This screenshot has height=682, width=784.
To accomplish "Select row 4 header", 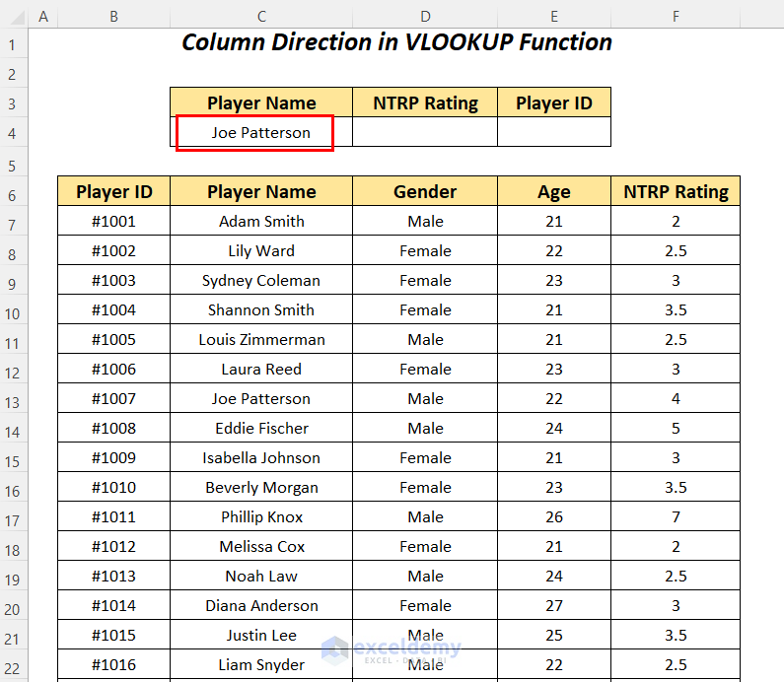I will coord(13,133).
